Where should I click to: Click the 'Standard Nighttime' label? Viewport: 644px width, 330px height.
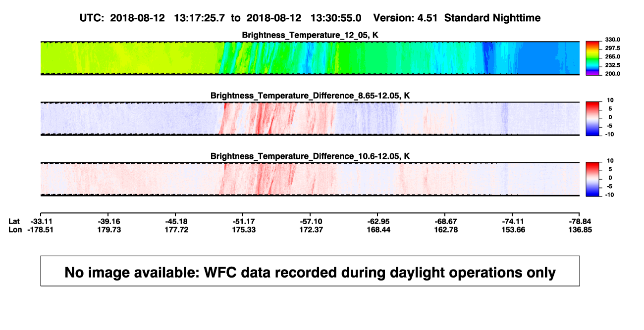[x=492, y=18]
